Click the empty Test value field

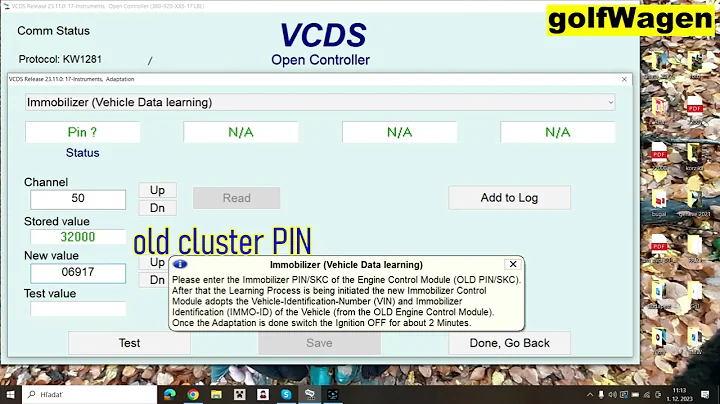pyautogui.click(x=78, y=309)
